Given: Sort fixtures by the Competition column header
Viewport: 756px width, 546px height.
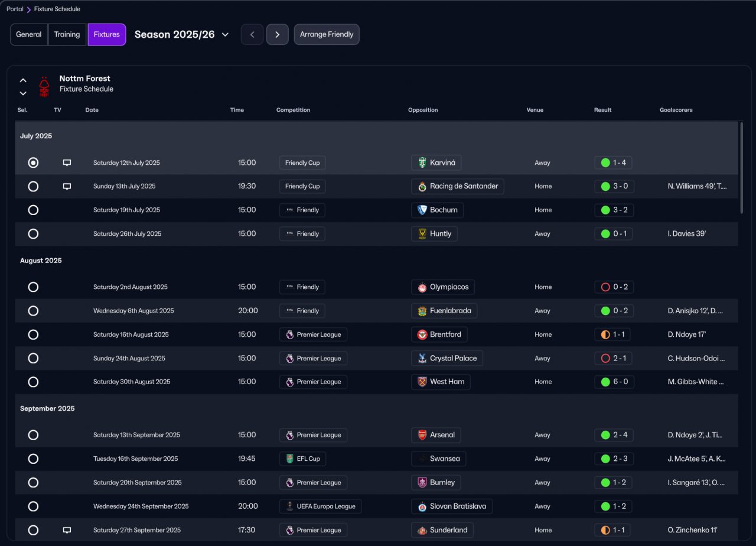Looking at the screenshot, I should pos(293,110).
